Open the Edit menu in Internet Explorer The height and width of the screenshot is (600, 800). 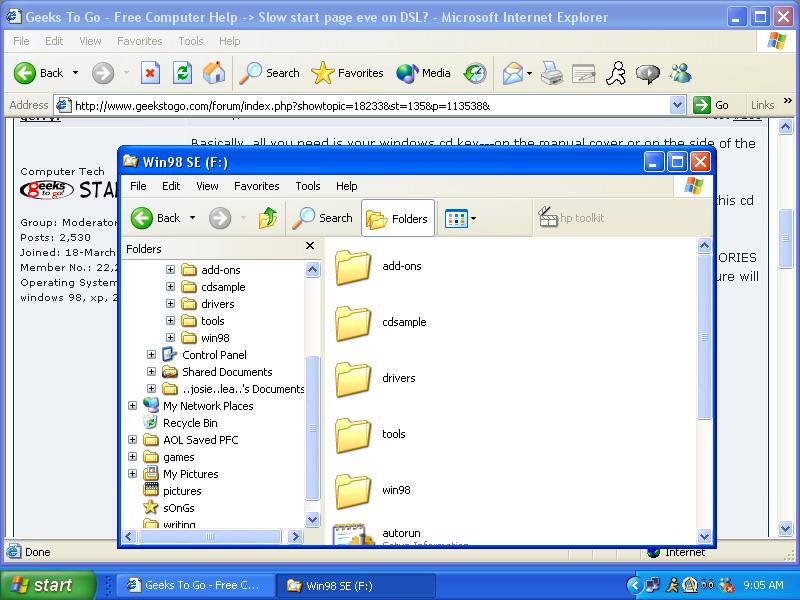[54, 41]
